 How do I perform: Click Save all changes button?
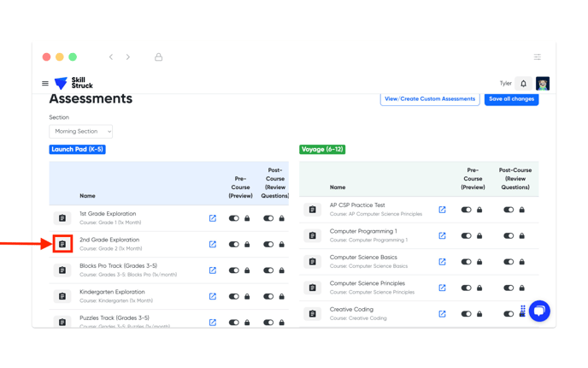(511, 98)
